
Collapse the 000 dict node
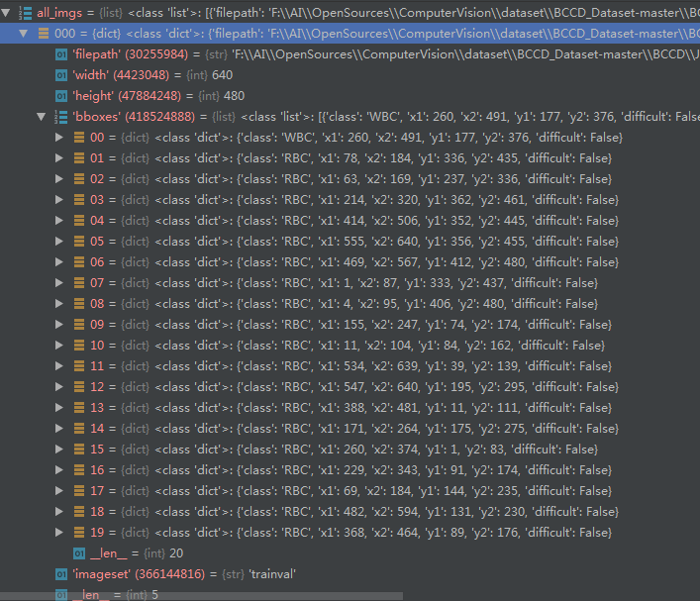pyautogui.click(x=23, y=34)
